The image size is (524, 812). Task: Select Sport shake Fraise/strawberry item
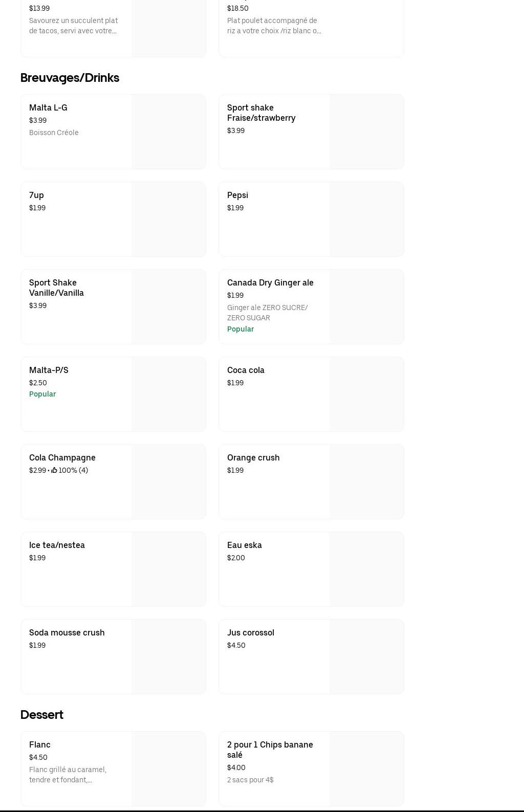pyautogui.click(x=261, y=113)
